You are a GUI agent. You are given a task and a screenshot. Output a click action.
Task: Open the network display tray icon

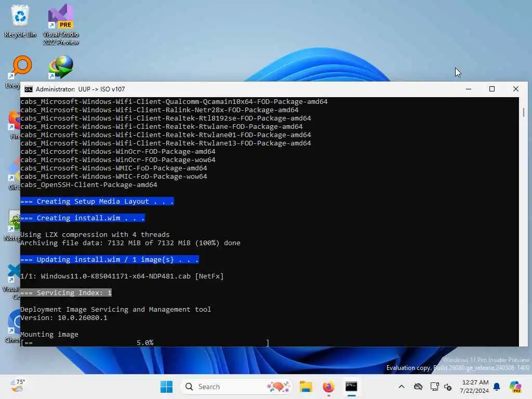tap(434, 387)
